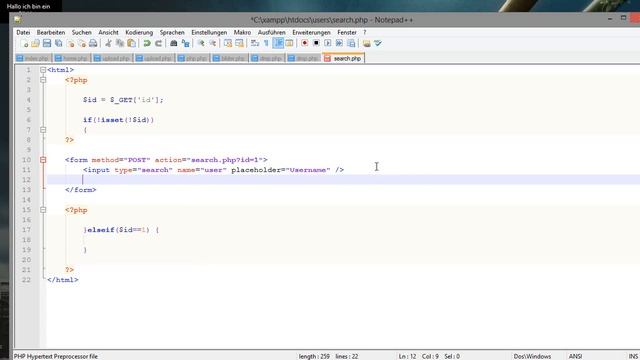This screenshot has height=360, width=640.
Task: Close the current document via toolbar Close icon
Action: [x=71, y=43]
